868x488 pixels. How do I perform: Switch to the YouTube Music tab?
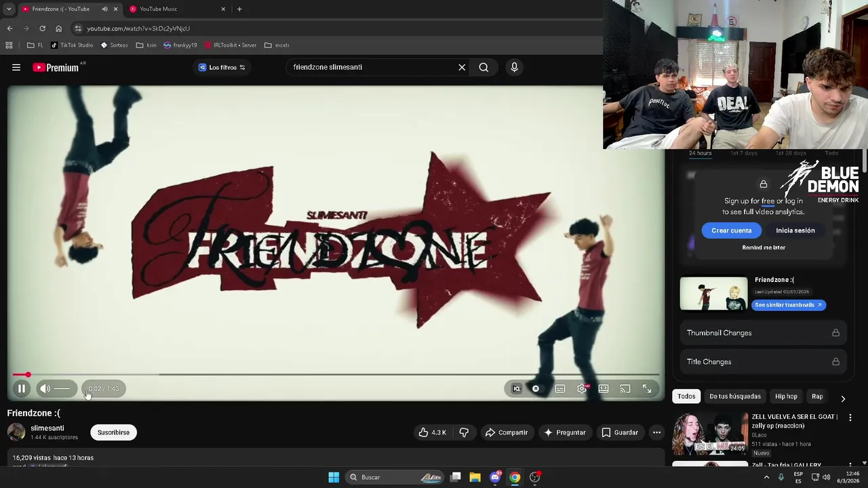pyautogui.click(x=178, y=9)
